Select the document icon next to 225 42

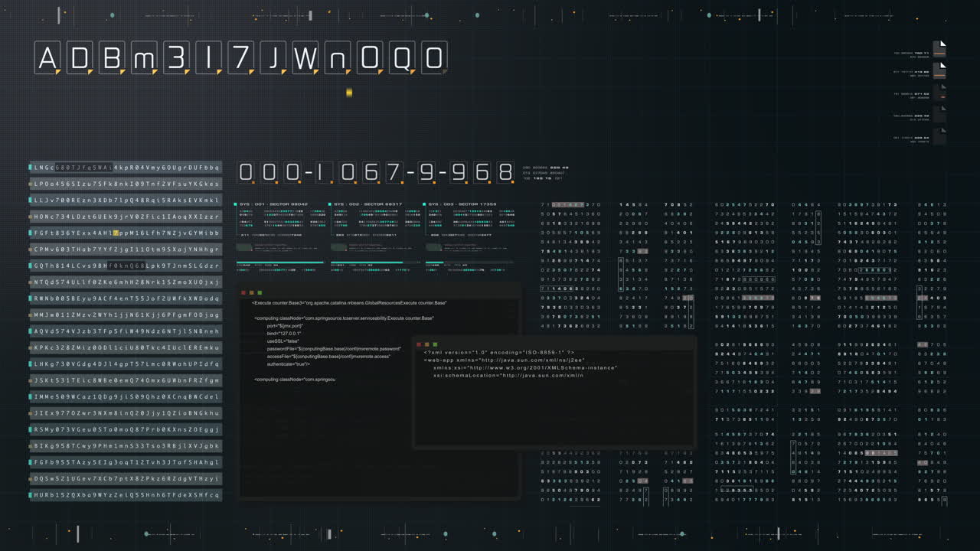click(942, 112)
